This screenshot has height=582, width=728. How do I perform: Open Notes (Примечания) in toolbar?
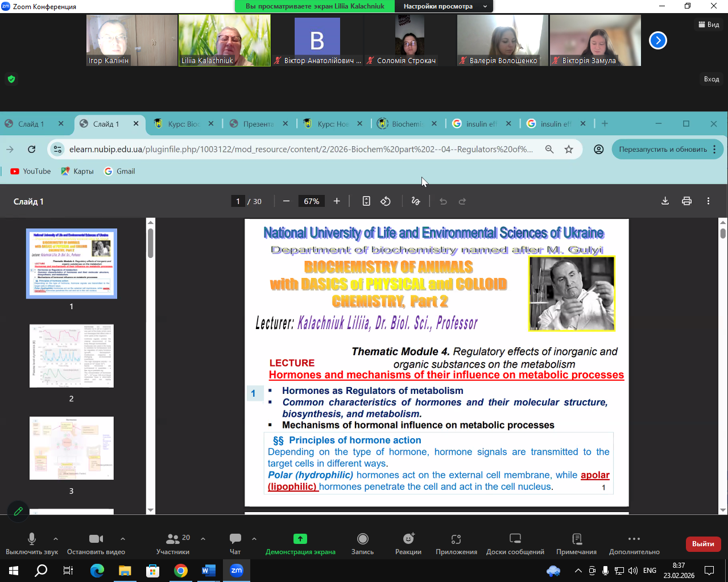pyautogui.click(x=576, y=539)
